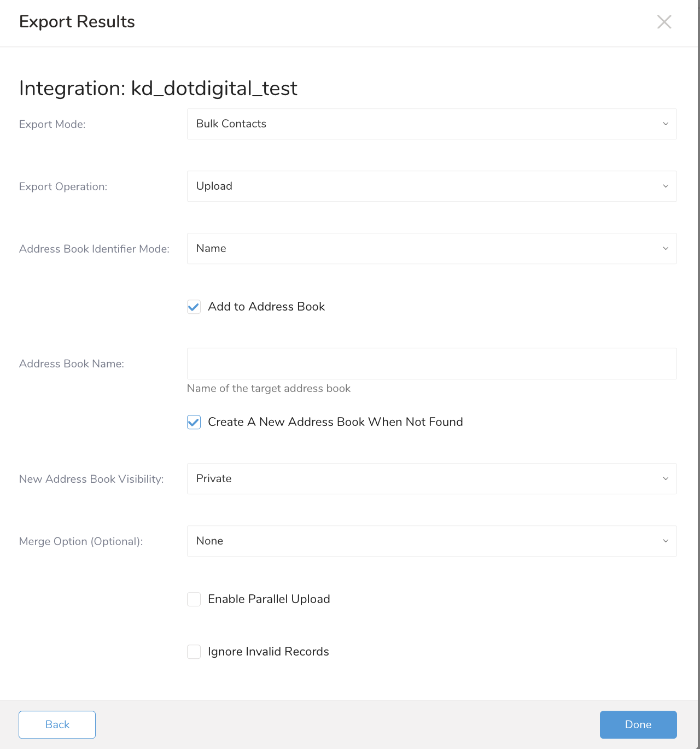Screen dimensions: 700x749
Task: Open the Export Mode dropdown
Action: coord(431,124)
